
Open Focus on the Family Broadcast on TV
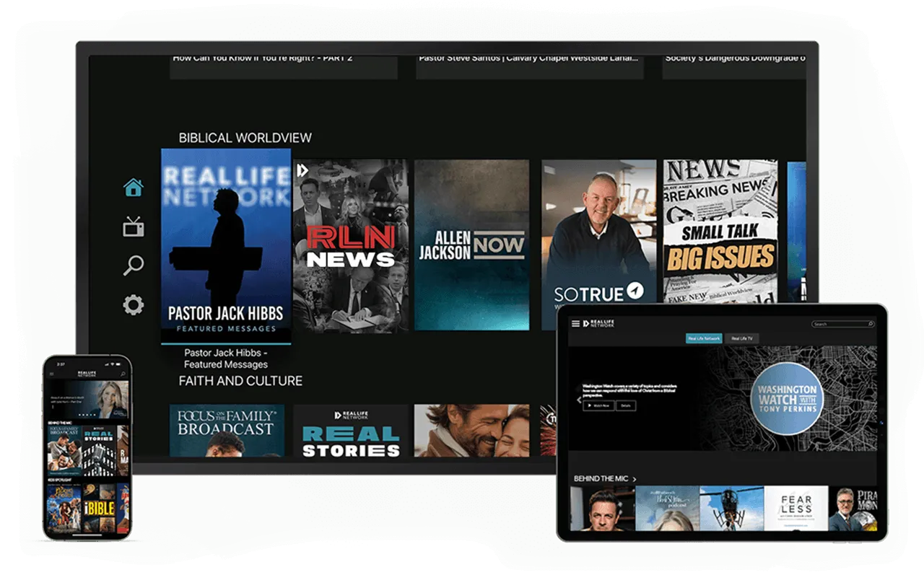pyautogui.click(x=227, y=431)
